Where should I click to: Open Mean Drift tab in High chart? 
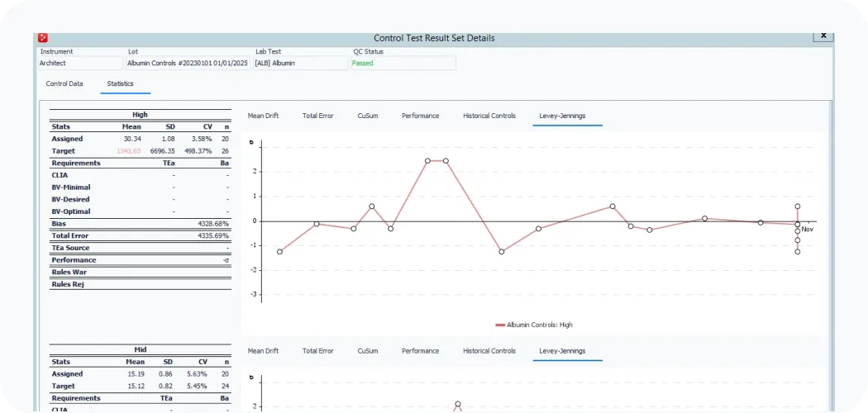point(263,116)
